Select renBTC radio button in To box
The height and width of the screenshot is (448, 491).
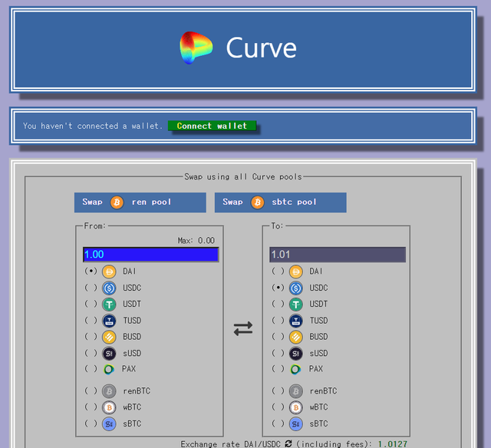coord(278,390)
